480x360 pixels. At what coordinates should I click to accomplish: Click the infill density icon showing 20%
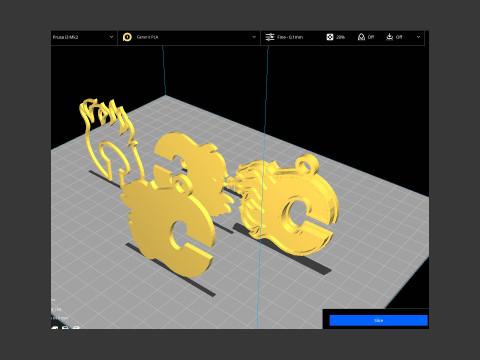click(x=330, y=37)
